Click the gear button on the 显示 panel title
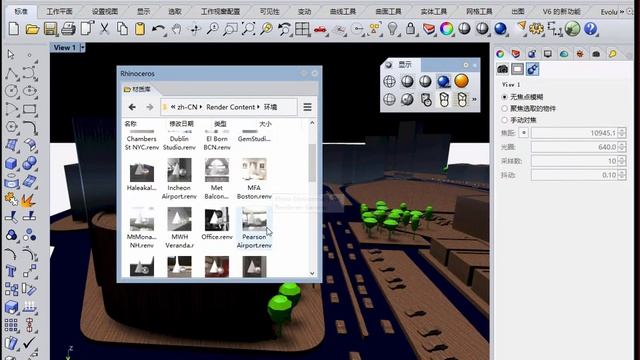Viewport: 640px width, 360px height. pyautogui.click(x=466, y=65)
